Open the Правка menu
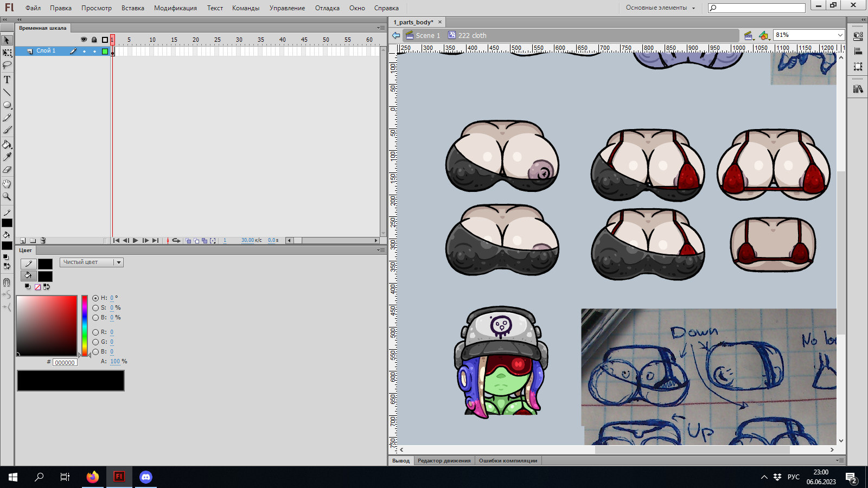Viewport: 868px width, 488px height. click(x=61, y=8)
